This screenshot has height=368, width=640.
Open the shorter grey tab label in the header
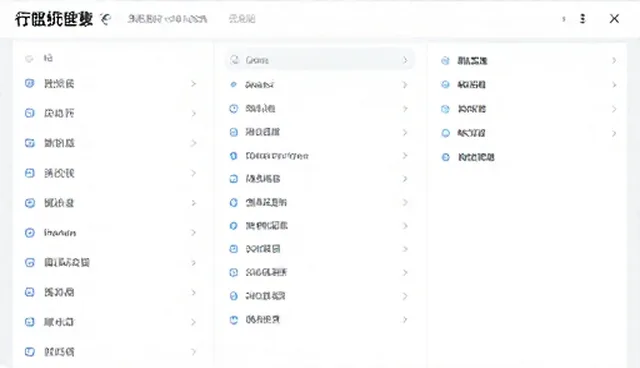[242, 19]
